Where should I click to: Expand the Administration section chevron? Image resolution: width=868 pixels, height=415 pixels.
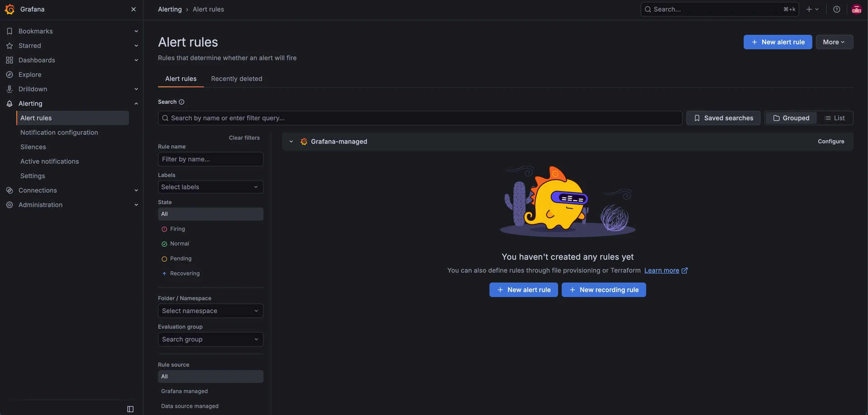click(136, 205)
